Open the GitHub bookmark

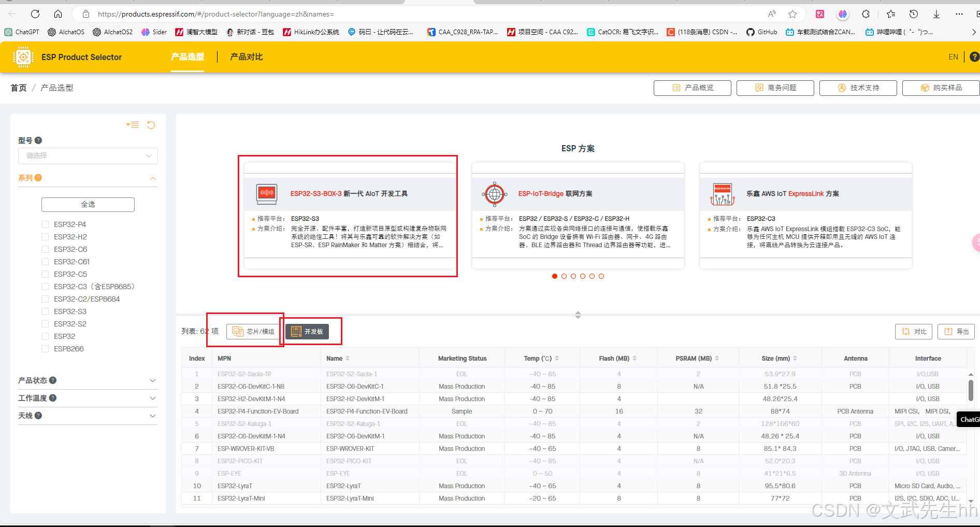(x=762, y=32)
